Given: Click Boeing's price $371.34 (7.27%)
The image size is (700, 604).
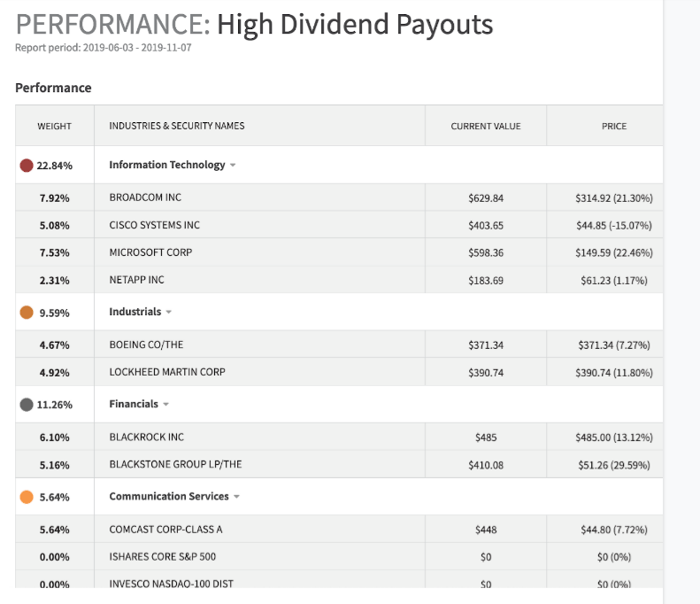Looking at the screenshot, I should 614,345.
